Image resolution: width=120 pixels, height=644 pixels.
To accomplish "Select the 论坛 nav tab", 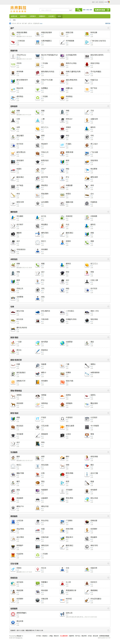I will [x=59, y=16].
